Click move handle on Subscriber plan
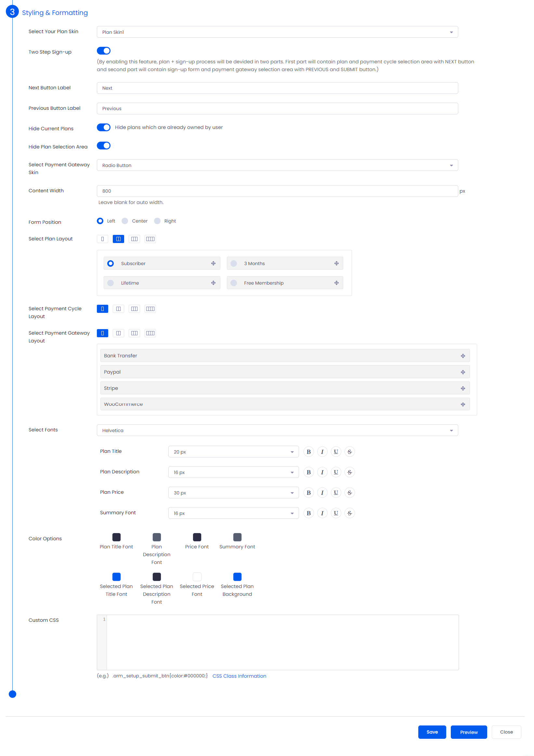This screenshot has height=756, width=534. (x=214, y=263)
